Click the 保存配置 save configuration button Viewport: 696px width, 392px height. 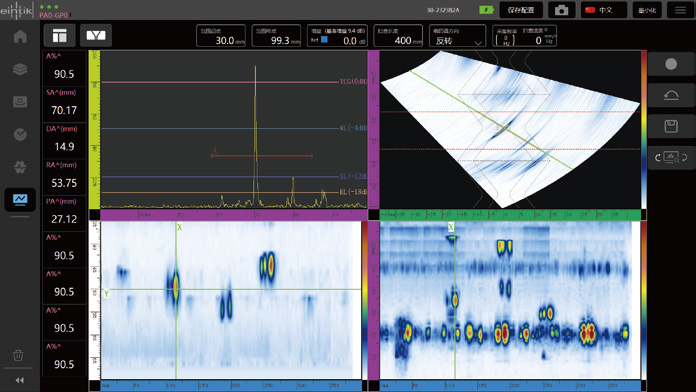tap(521, 10)
